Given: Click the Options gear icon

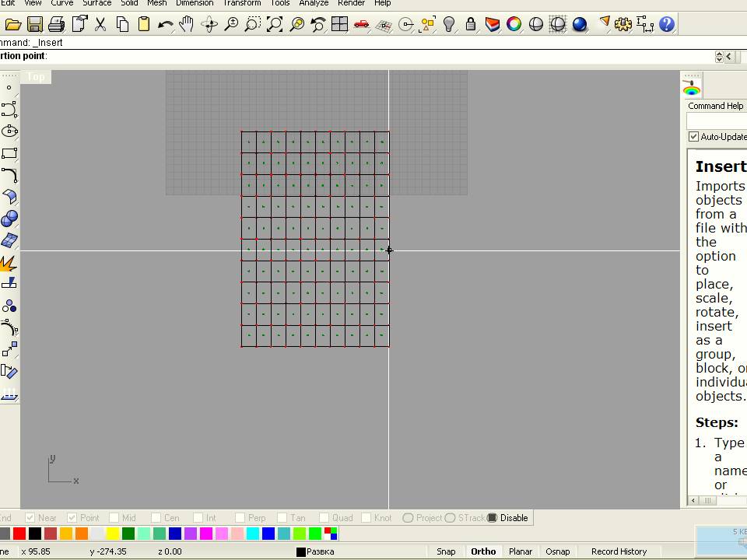Looking at the screenshot, I should point(623,25).
